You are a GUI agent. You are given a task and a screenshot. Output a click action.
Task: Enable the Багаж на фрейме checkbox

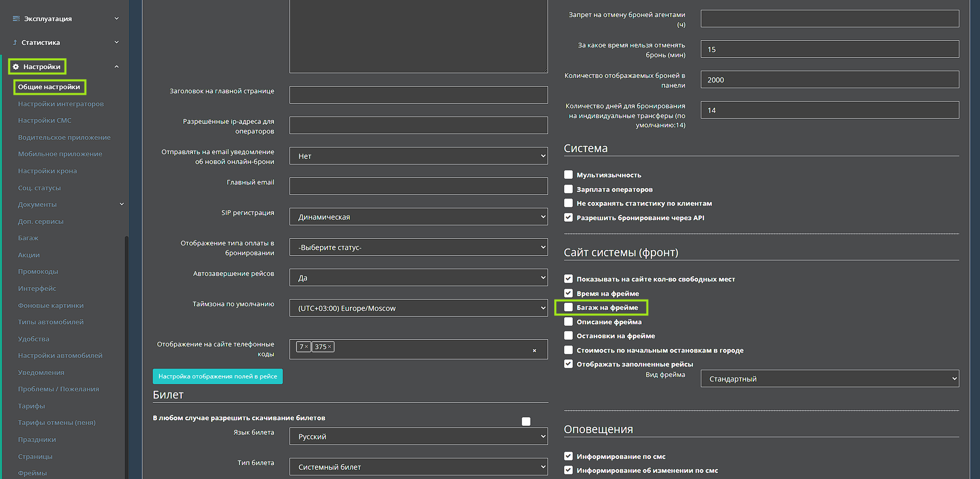pos(568,307)
